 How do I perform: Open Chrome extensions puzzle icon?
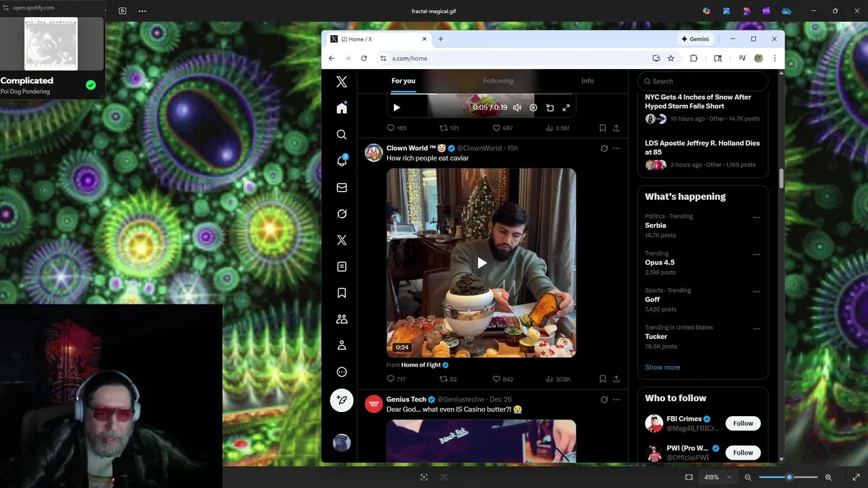point(694,58)
